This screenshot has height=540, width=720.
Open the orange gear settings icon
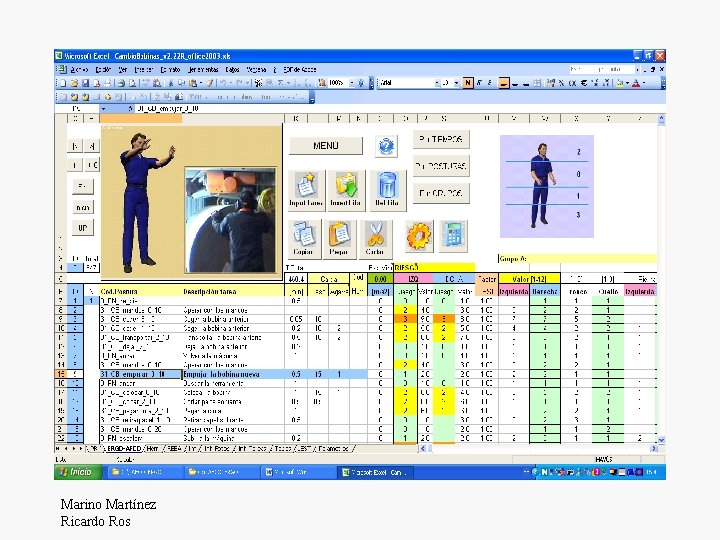coord(418,236)
